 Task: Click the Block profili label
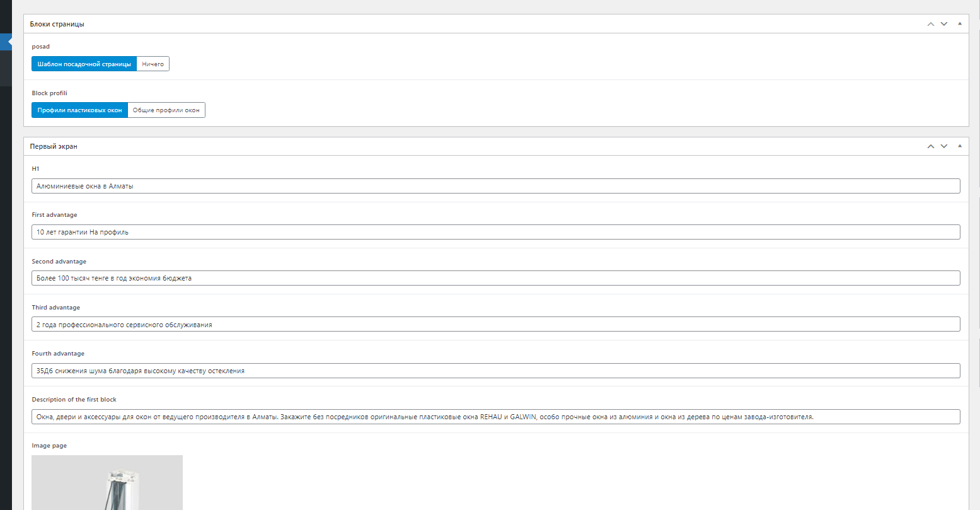pos(50,93)
